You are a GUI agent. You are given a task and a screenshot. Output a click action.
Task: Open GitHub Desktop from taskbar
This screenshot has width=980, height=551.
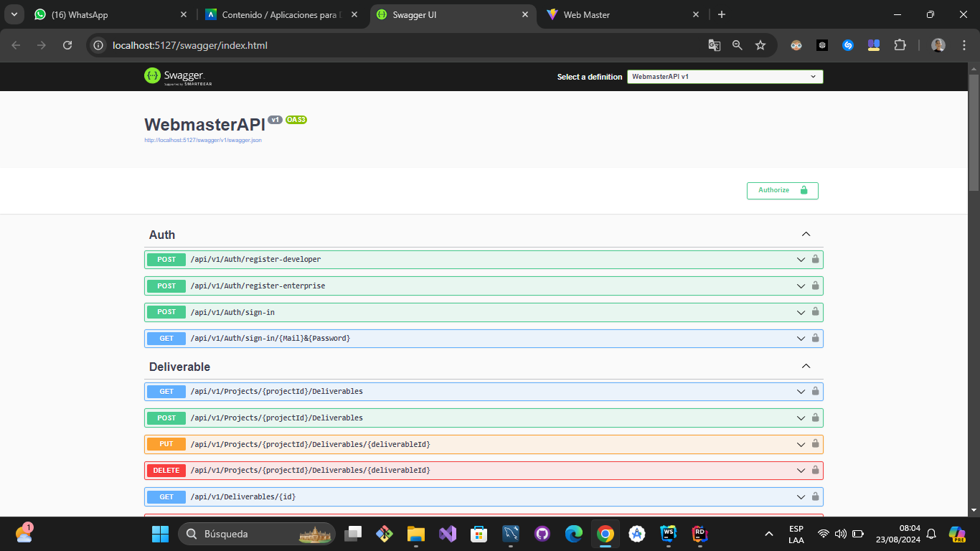542,534
